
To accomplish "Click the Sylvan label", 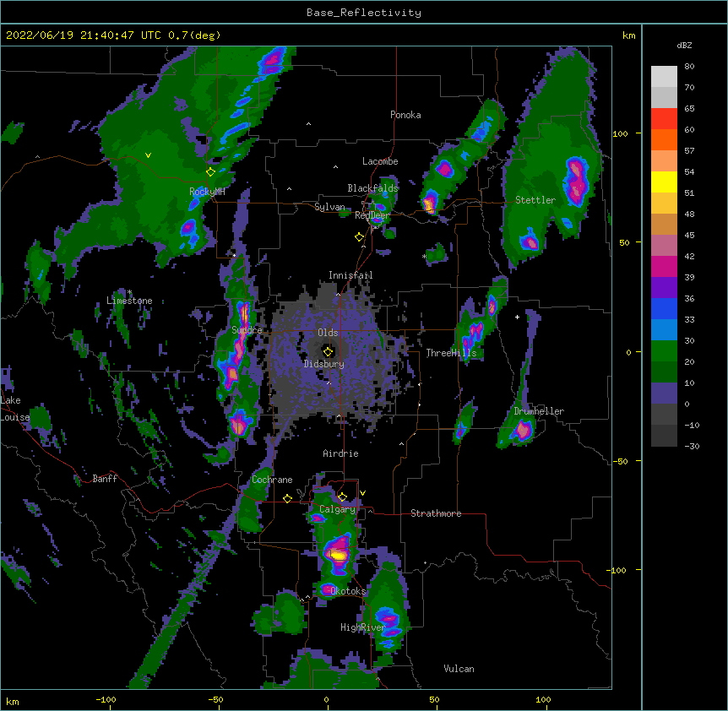I will click(x=329, y=207).
